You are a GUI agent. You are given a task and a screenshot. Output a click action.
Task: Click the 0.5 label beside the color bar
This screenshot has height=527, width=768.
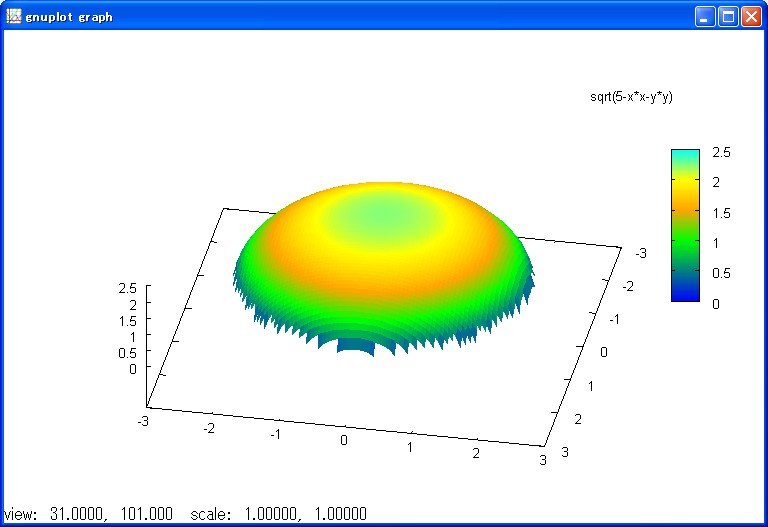(721, 273)
